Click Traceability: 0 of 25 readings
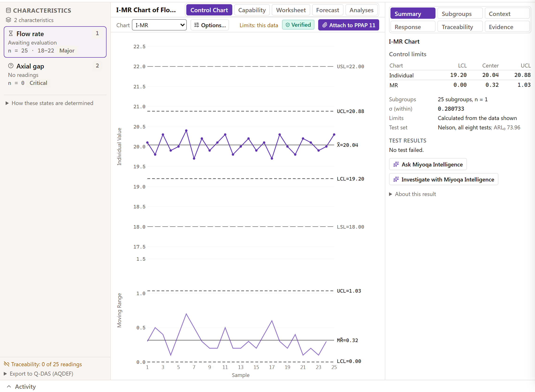The height and width of the screenshot is (392, 535). 43,364
